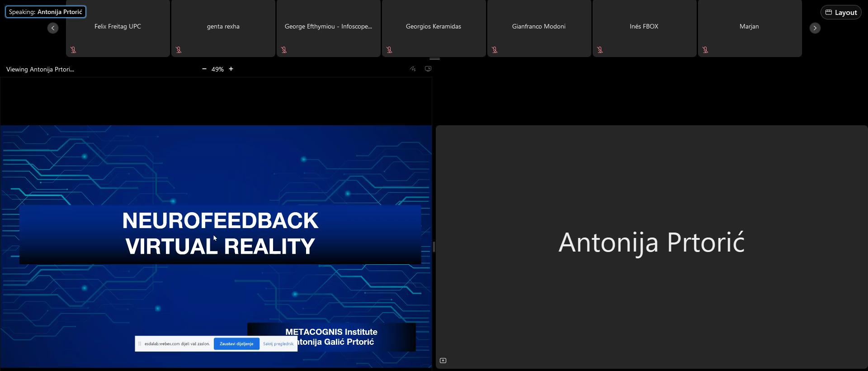The height and width of the screenshot is (371, 868).
Task: Click Felix Freitag UPC's muted microphone icon
Action: (x=73, y=50)
